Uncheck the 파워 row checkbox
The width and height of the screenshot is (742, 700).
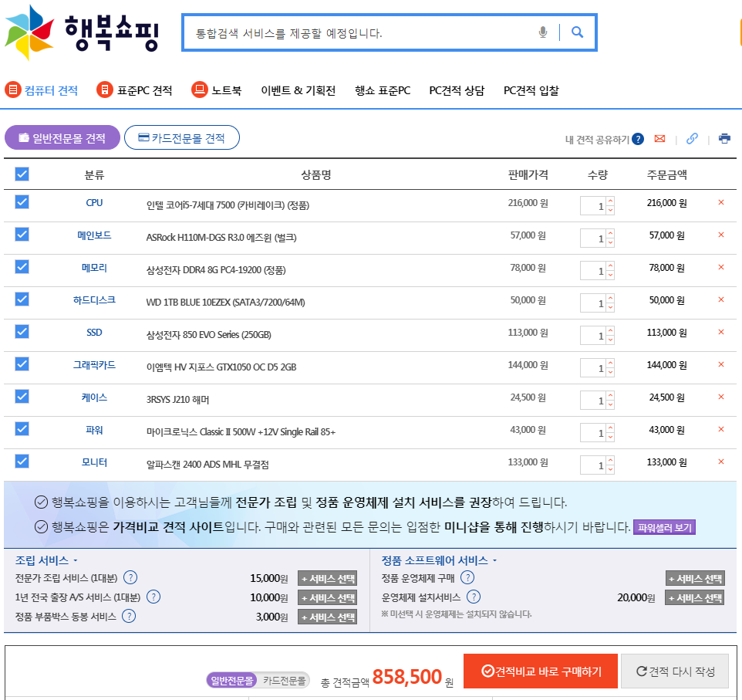pos(22,429)
